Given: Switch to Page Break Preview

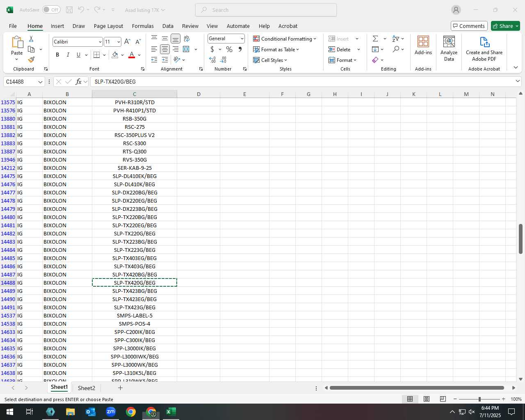Looking at the screenshot, I should (443, 399).
